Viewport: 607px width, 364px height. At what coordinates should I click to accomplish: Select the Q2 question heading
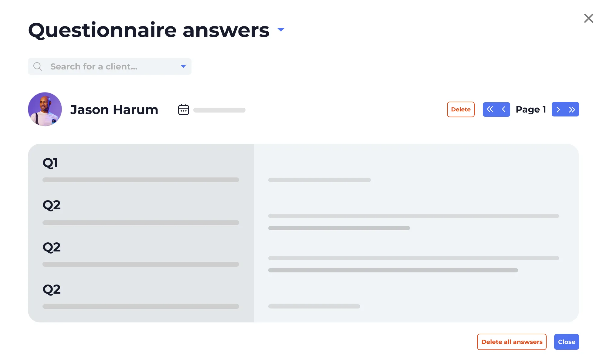52,205
